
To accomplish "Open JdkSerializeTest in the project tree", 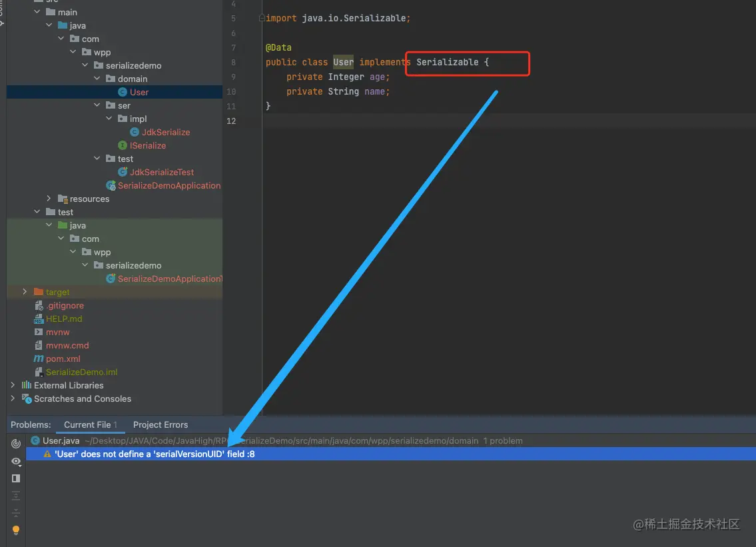I will click(x=161, y=172).
